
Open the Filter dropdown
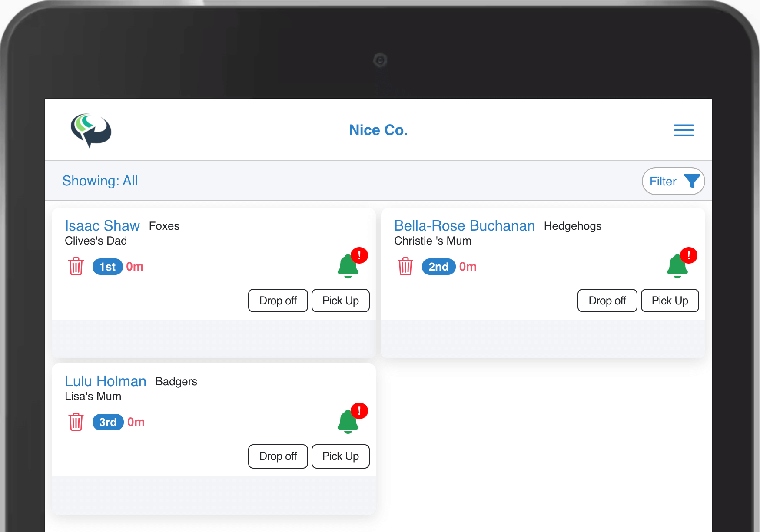(x=673, y=181)
